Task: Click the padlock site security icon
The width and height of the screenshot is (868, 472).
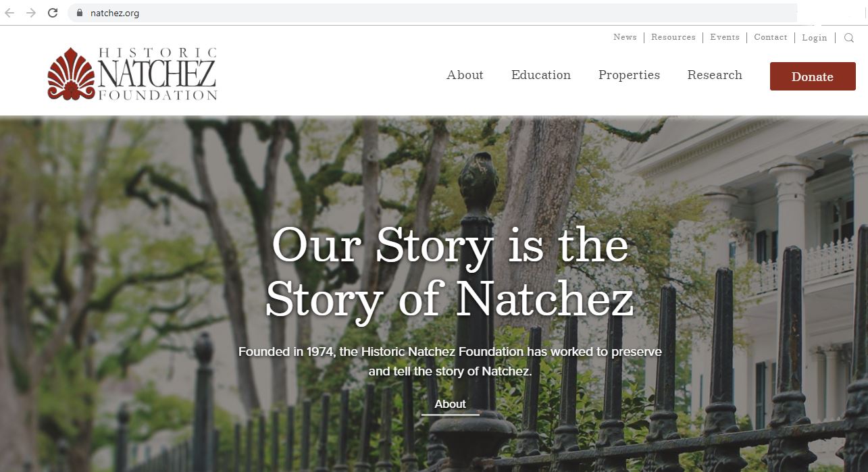Action: [80, 13]
